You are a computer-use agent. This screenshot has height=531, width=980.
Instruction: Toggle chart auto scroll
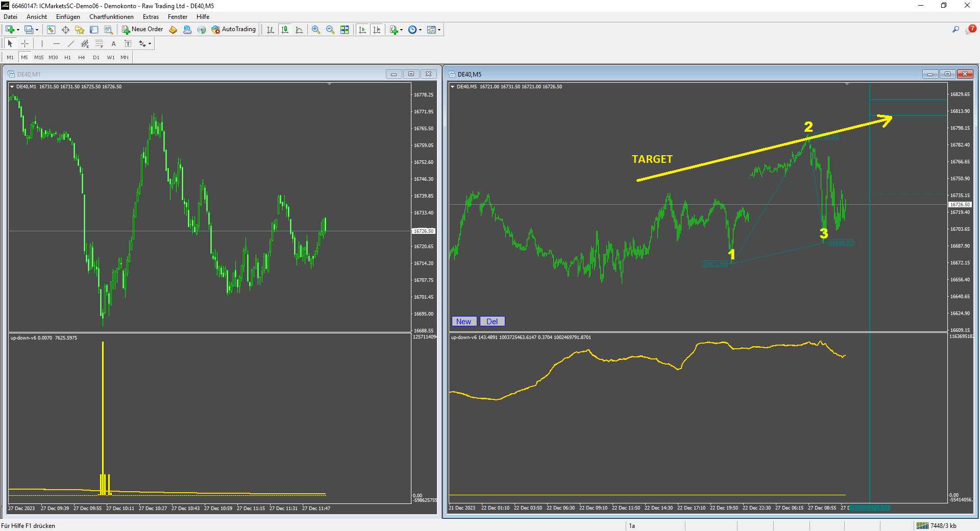pos(362,30)
